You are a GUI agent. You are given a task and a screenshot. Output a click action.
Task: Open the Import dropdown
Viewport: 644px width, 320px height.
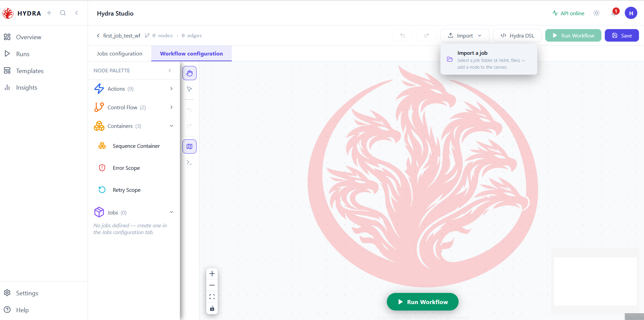point(465,36)
